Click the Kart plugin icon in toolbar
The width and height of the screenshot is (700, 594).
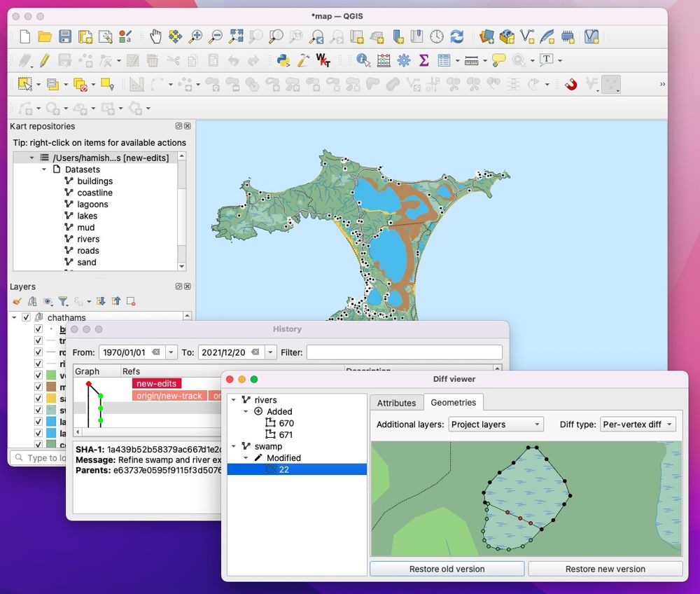point(591,36)
